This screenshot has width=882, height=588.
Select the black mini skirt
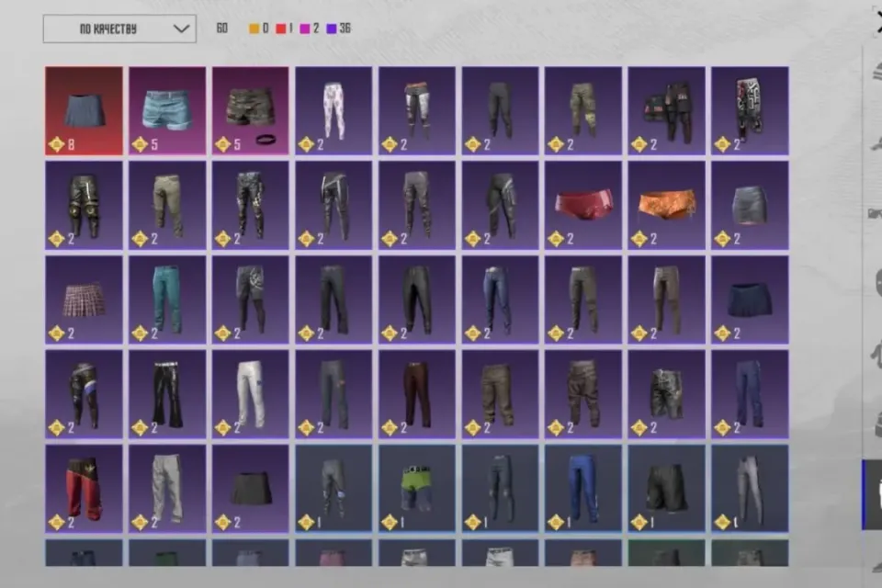[250, 489]
